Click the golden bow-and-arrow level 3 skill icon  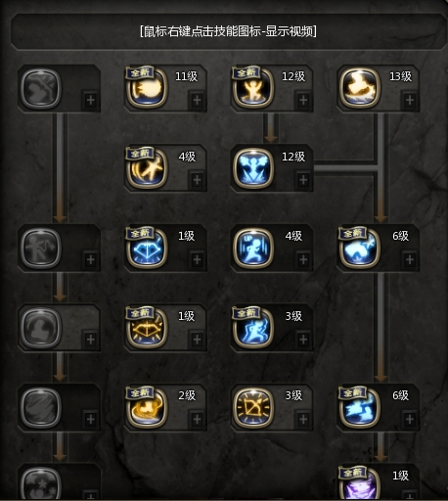253,407
